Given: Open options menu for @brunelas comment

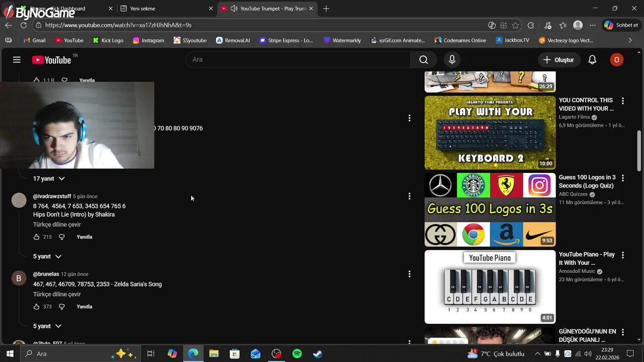Looking at the screenshot, I should (409, 274).
